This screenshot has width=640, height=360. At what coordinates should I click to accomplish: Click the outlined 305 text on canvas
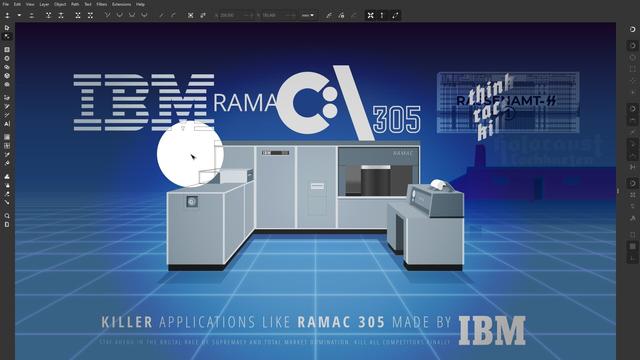pyautogui.click(x=397, y=120)
